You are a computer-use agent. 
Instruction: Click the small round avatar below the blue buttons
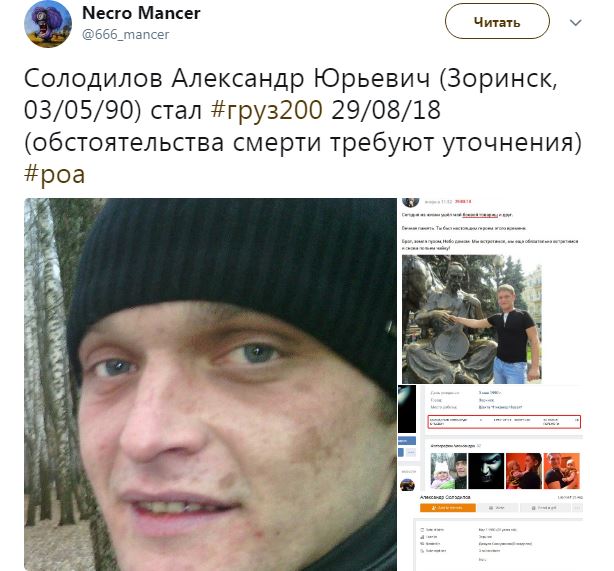407,484
